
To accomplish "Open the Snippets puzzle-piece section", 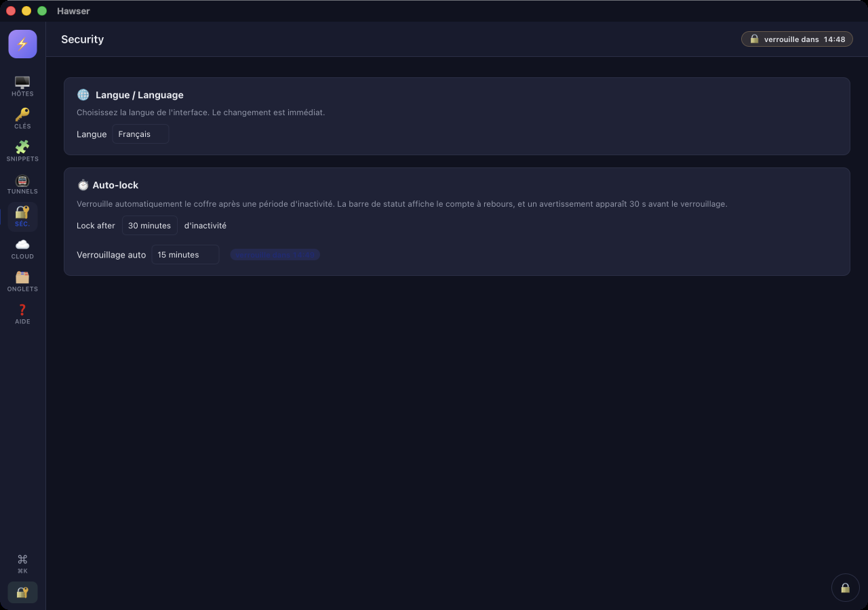I will tap(22, 151).
